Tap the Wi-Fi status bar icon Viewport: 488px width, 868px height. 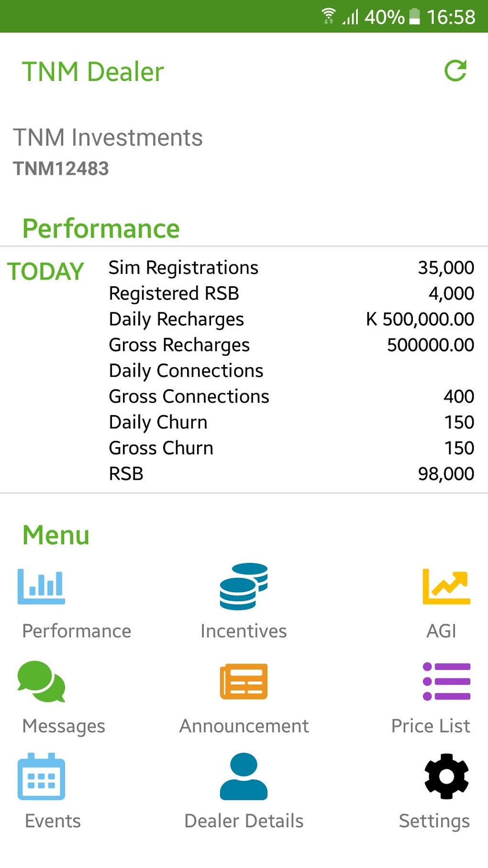click(328, 16)
